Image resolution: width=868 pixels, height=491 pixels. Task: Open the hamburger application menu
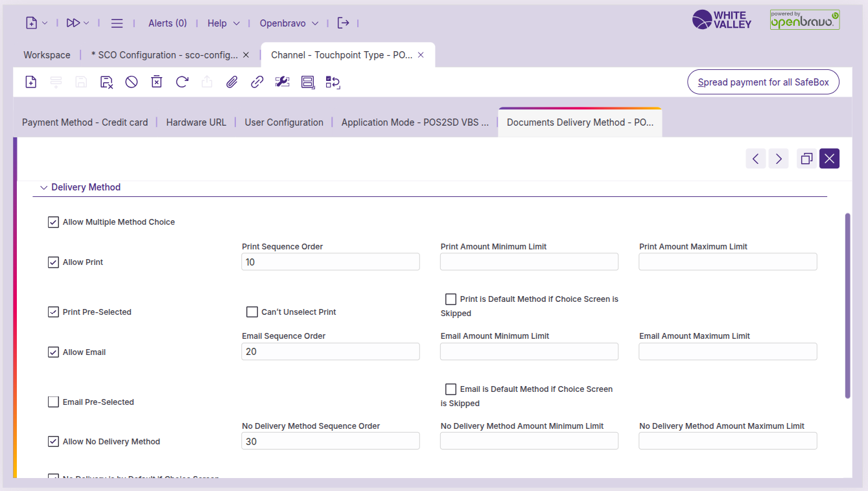(x=117, y=23)
